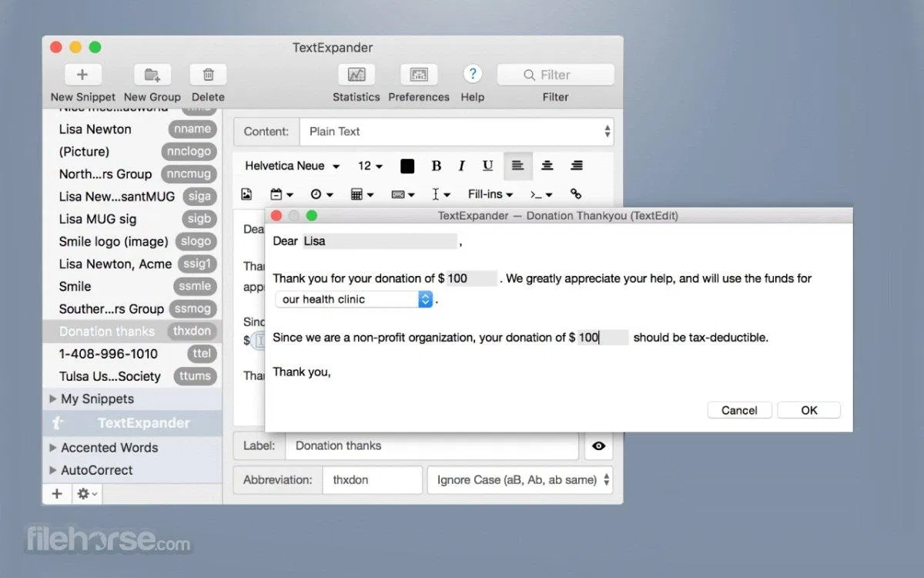The height and width of the screenshot is (578, 924).
Task: Click the Abbreviation field 'thxdon'
Action: pyautogui.click(x=373, y=479)
